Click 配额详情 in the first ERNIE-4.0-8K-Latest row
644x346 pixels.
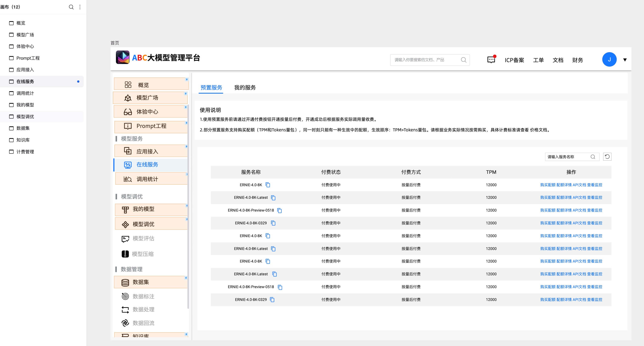[564, 198]
